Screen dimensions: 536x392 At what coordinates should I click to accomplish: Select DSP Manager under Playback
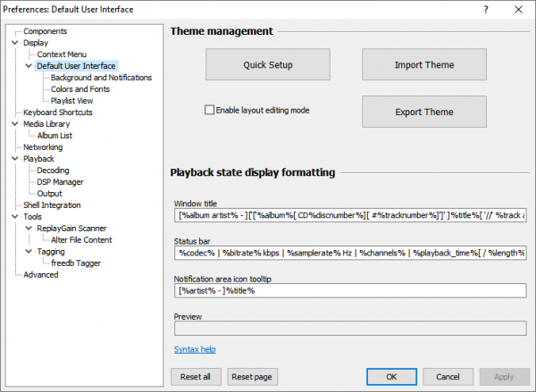60,182
